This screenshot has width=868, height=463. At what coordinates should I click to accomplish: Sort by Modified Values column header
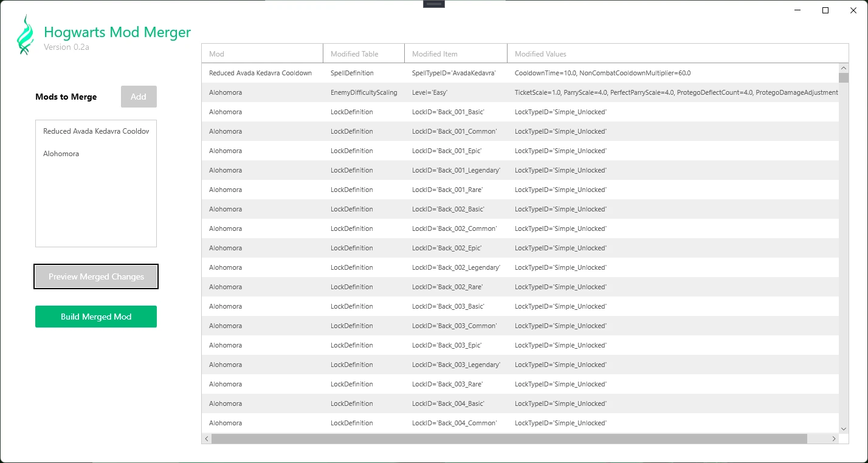pos(669,54)
